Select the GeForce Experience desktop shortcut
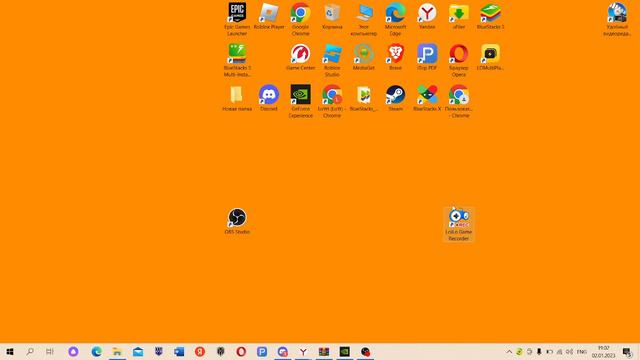 [300, 101]
